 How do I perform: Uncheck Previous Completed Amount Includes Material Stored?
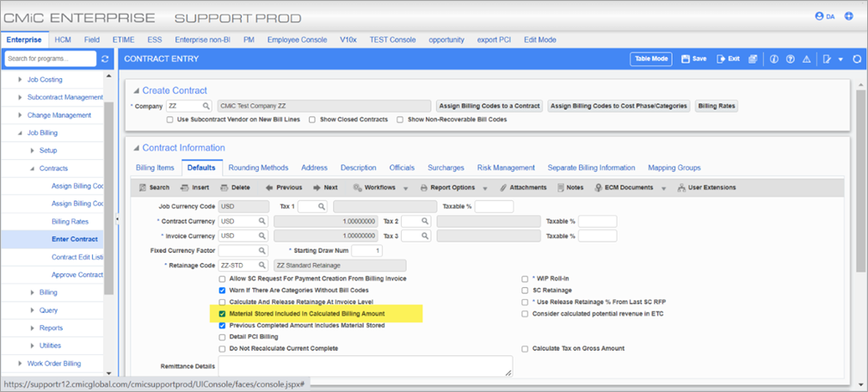[223, 326]
